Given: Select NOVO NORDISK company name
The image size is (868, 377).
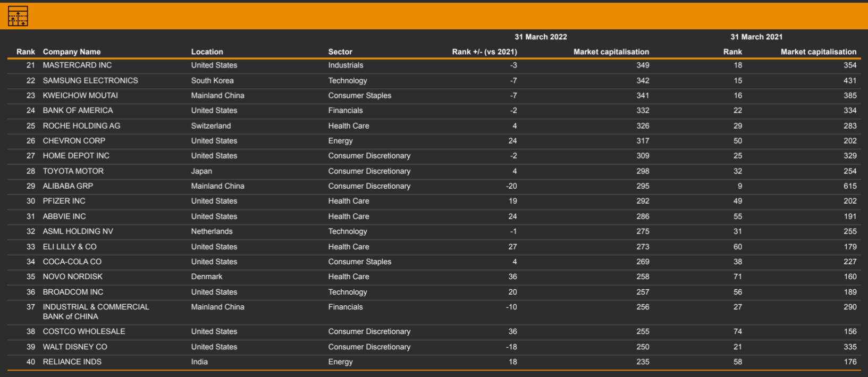Looking at the screenshot, I should point(73,277).
